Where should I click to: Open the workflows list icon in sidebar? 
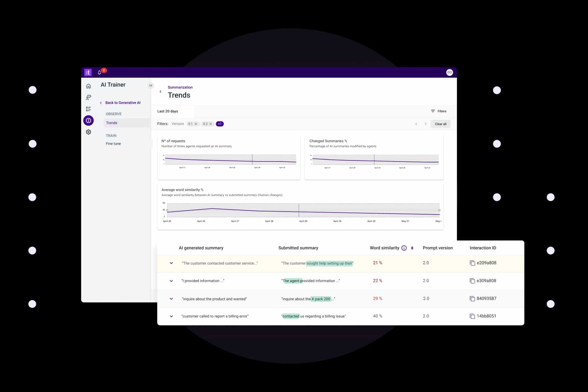coord(88,108)
